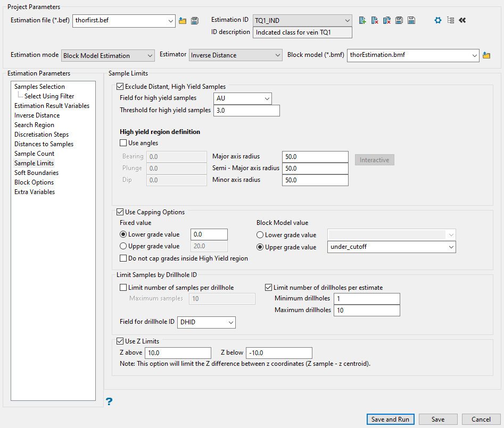504x428 pixels.
Task: Browse for estimation file folder icon
Action: [183, 21]
